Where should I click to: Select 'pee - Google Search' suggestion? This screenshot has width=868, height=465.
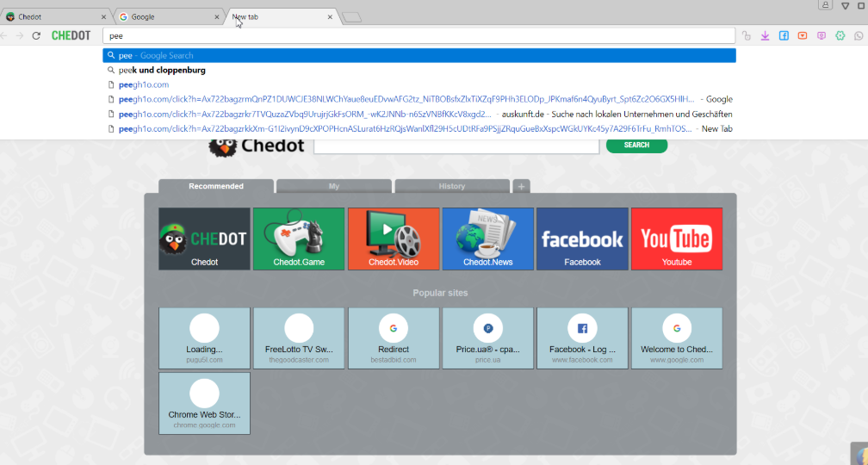[419, 55]
